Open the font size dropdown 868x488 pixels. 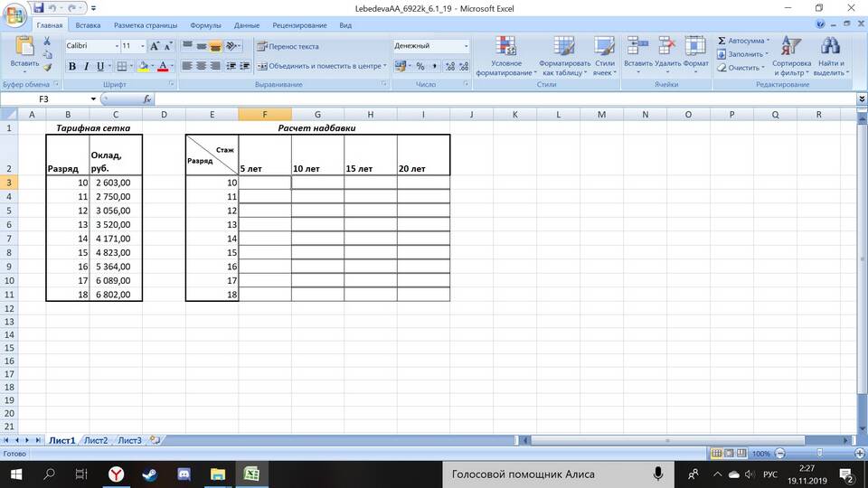[x=142, y=46]
